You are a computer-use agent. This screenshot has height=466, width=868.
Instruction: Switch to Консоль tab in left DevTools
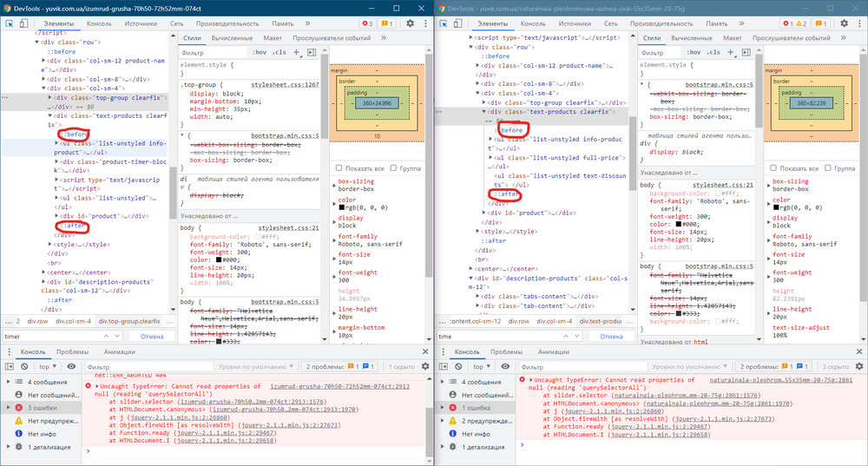99,23
